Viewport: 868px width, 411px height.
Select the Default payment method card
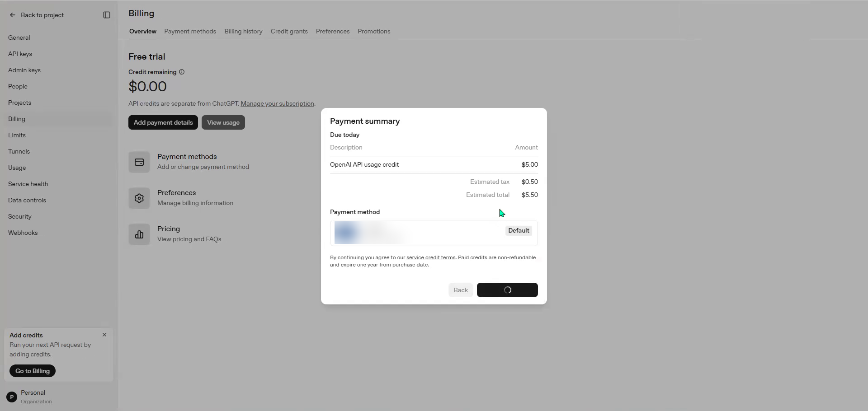(x=434, y=233)
